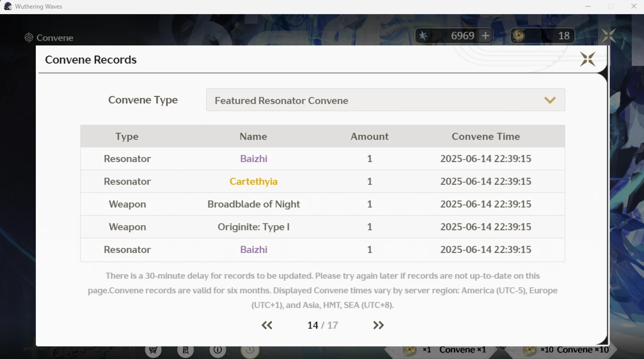Click Convene Type label
This screenshot has height=359, width=644.
(143, 100)
